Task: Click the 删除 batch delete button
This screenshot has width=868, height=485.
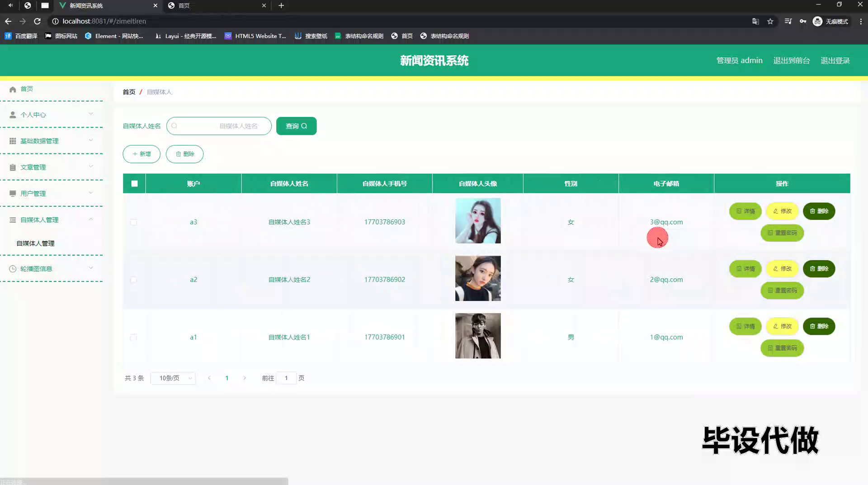Action: pos(184,154)
